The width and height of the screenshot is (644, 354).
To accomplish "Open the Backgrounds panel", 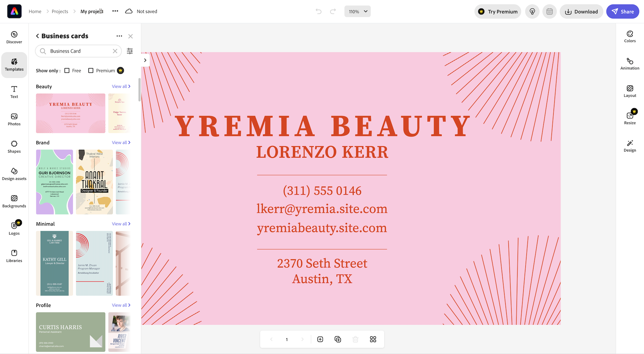I will coord(14,201).
